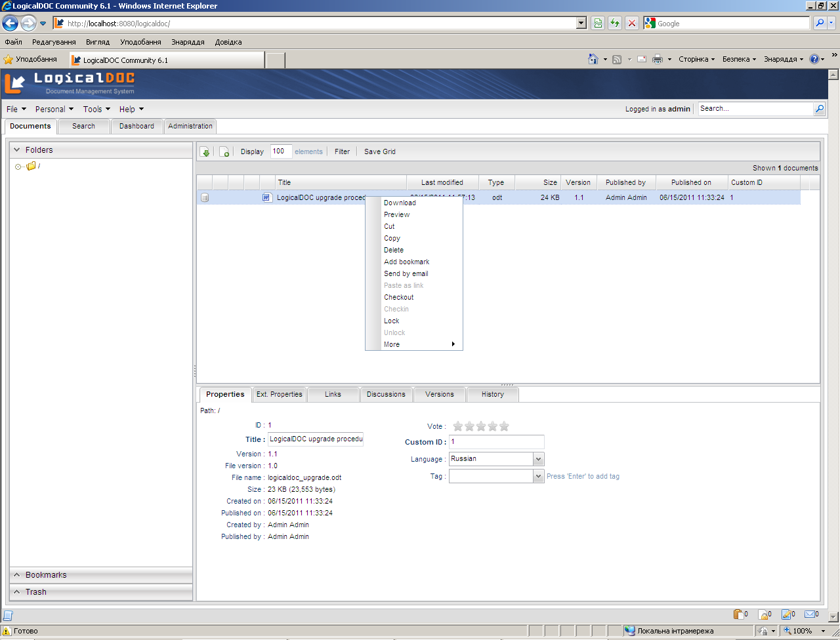Click the Custom ID input field

496,442
